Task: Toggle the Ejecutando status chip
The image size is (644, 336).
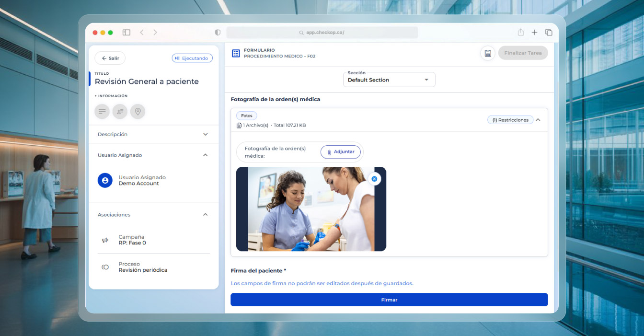Action: pyautogui.click(x=192, y=58)
